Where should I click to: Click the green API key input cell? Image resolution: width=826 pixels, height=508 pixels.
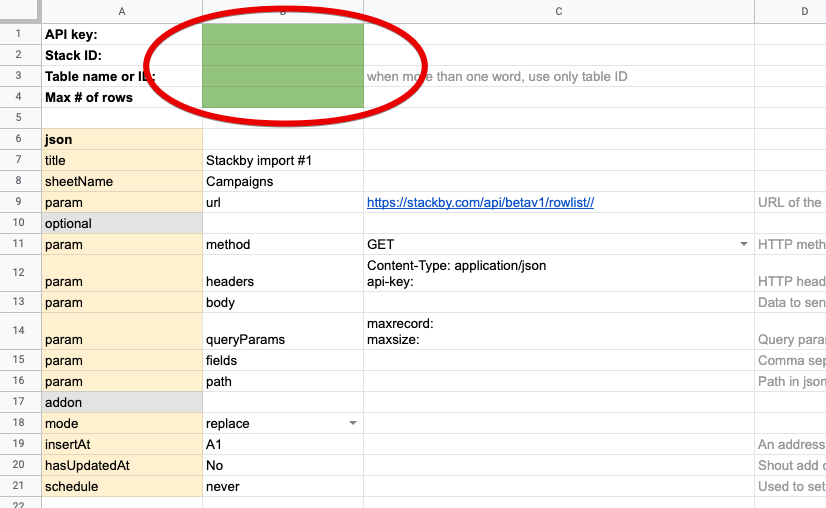pyautogui.click(x=283, y=34)
